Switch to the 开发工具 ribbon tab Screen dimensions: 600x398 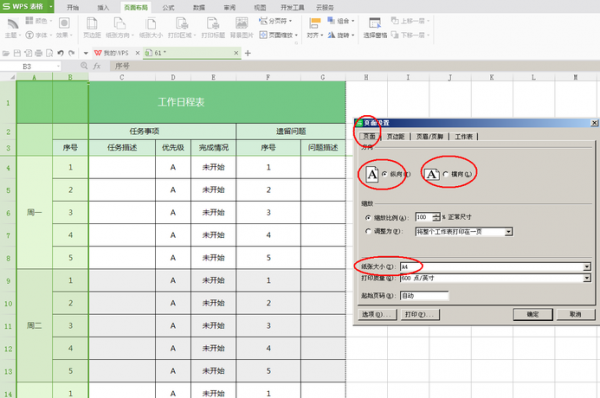click(292, 7)
